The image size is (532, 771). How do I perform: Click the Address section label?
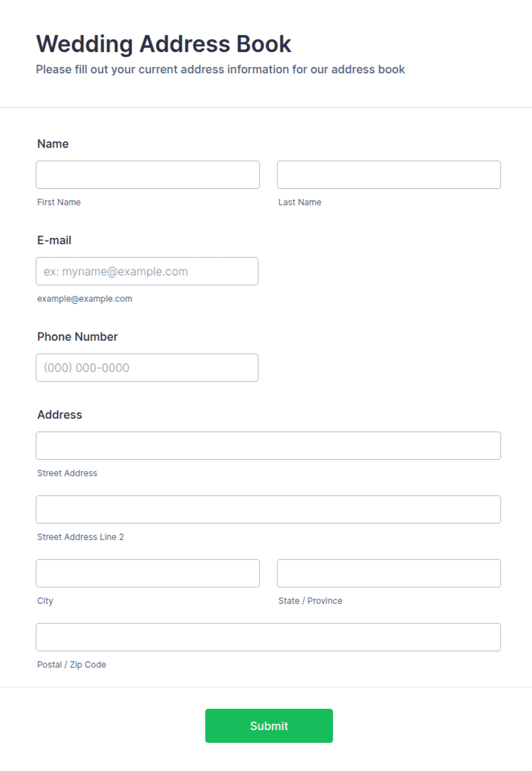point(59,415)
